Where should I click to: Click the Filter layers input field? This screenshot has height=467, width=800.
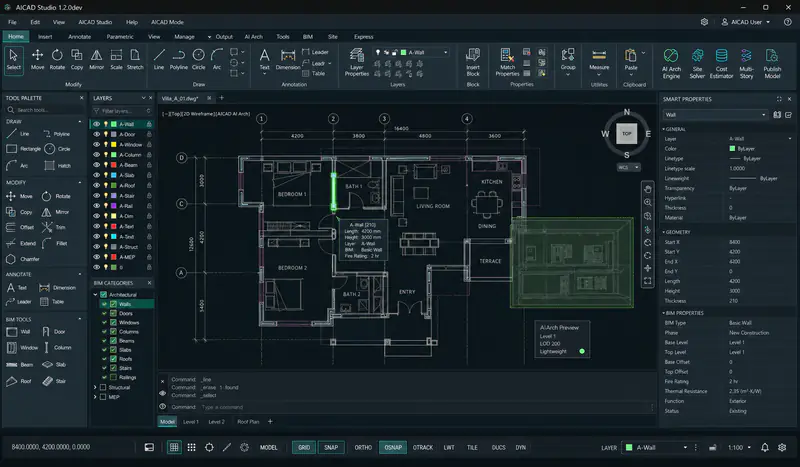point(122,111)
